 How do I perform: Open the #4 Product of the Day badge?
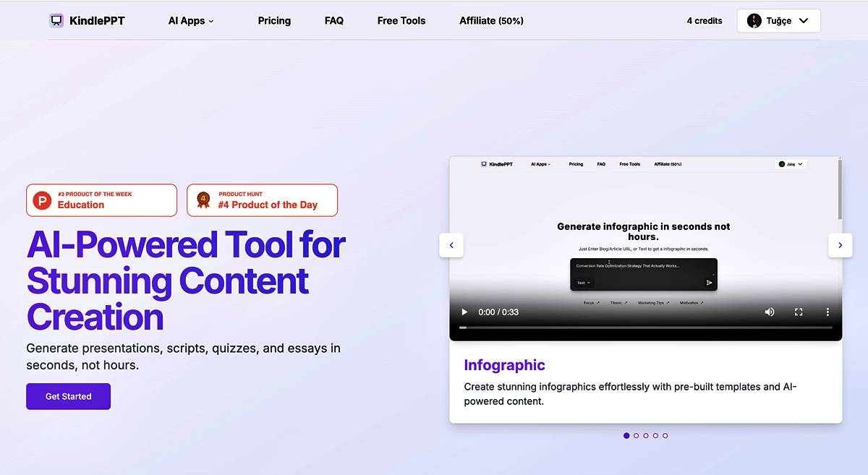(262, 200)
